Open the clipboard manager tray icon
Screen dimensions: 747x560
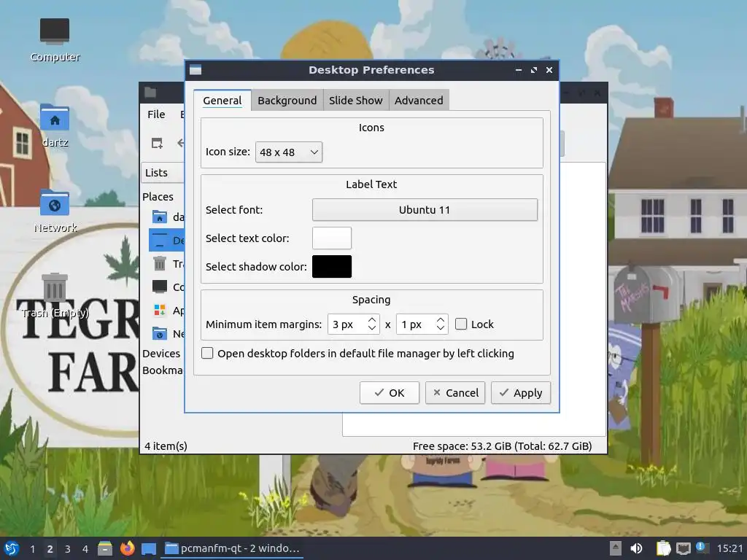click(x=662, y=548)
